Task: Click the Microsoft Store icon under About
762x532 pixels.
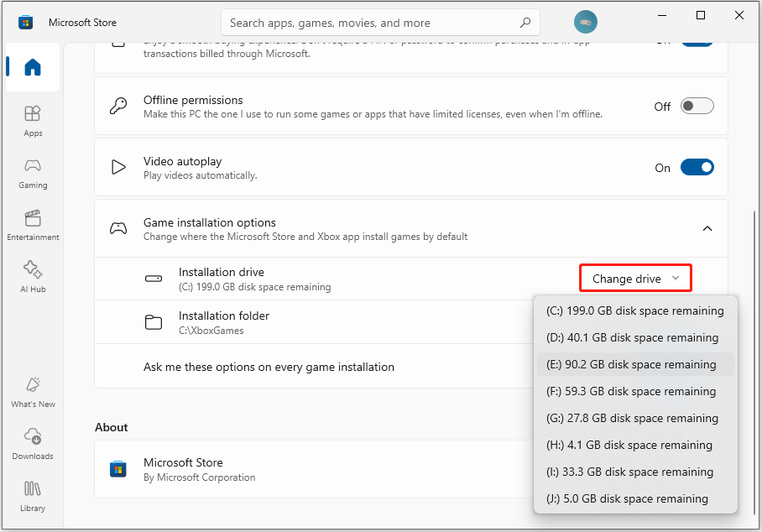Action: tap(118, 469)
